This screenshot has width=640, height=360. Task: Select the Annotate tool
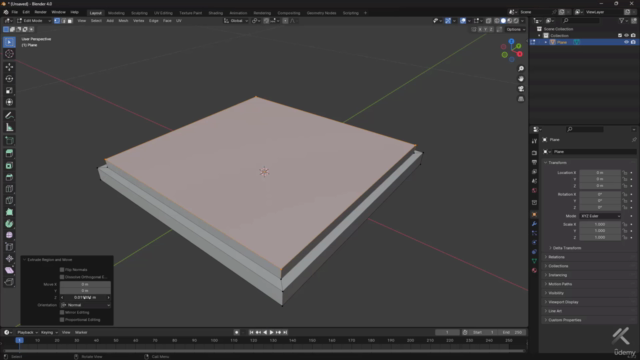coord(9,116)
